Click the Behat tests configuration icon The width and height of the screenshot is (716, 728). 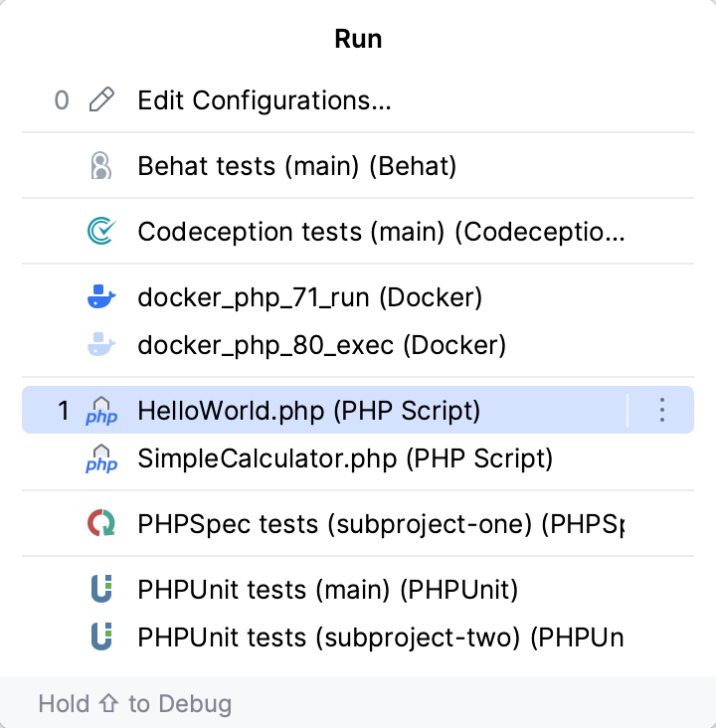click(x=101, y=166)
